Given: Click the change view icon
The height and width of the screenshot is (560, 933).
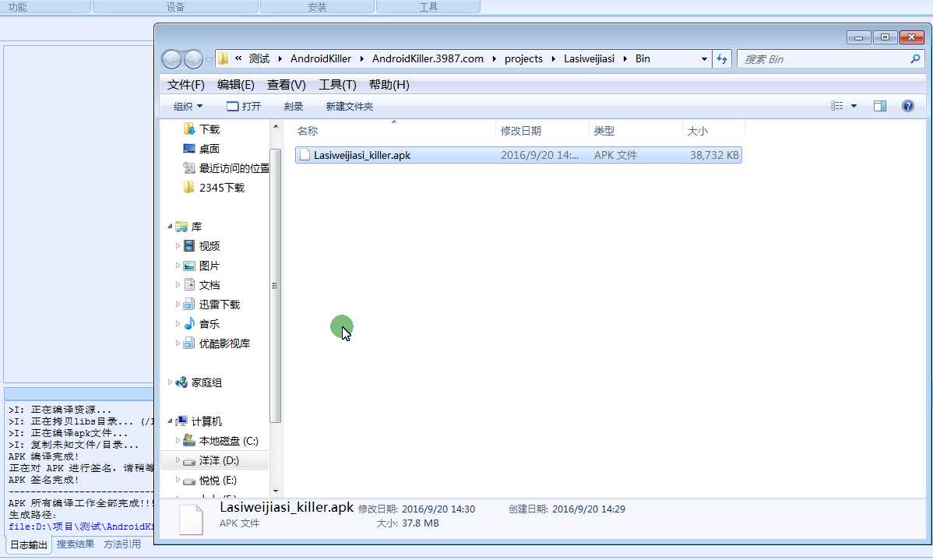Looking at the screenshot, I should 837,106.
